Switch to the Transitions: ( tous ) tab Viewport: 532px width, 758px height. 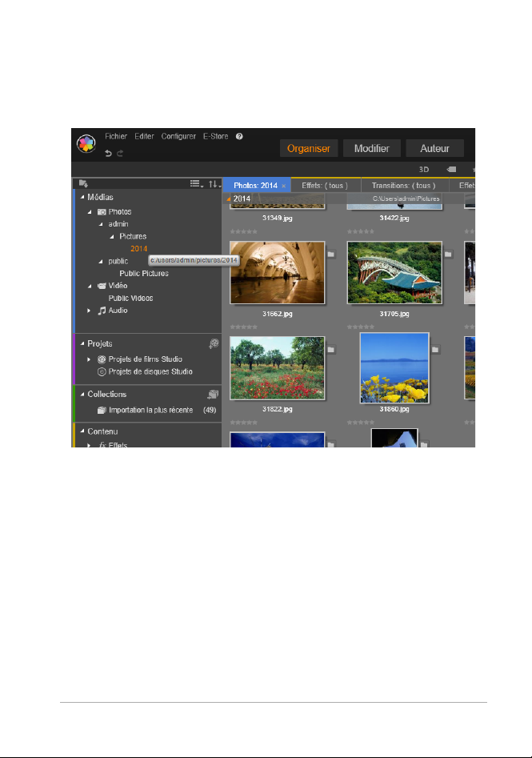pos(402,186)
